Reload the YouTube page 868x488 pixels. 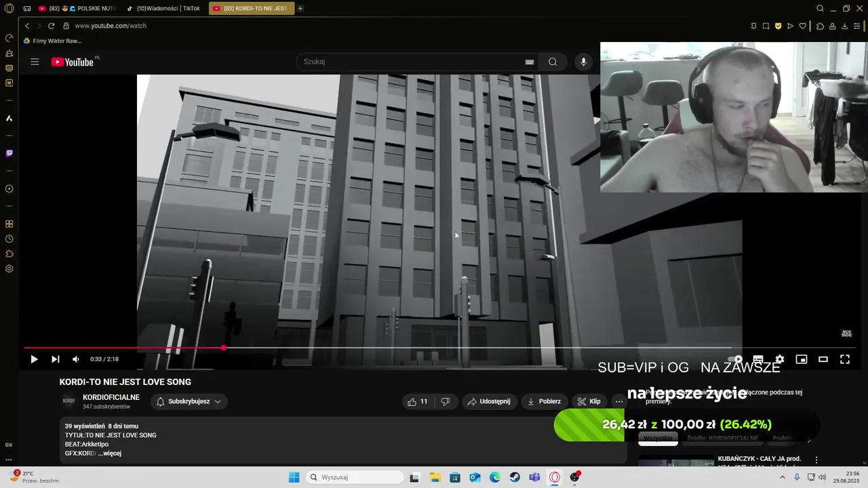[x=51, y=26]
